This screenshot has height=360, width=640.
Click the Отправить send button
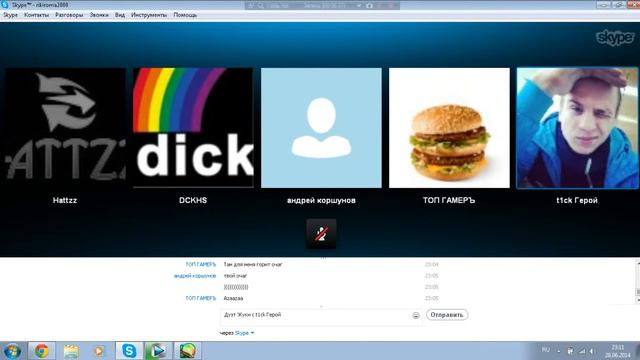pyautogui.click(x=447, y=315)
